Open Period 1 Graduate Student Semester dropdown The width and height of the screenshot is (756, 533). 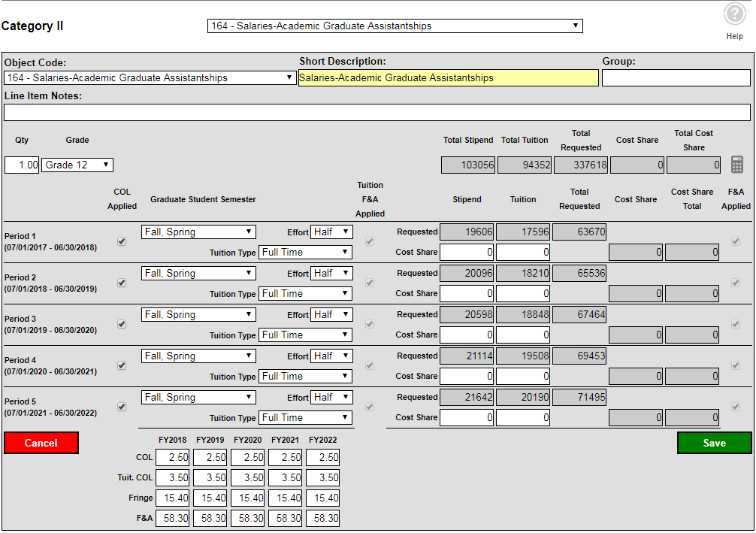pyautogui.click(x=198, y=232)
